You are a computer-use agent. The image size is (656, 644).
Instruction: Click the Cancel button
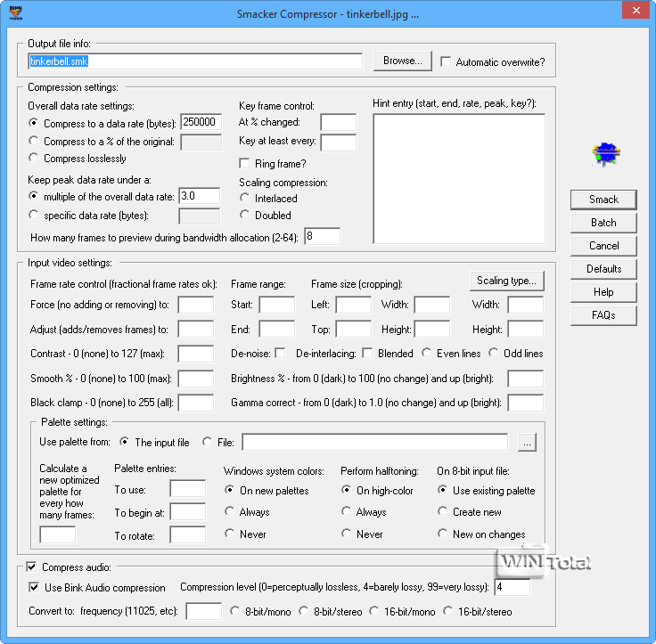[603, 246]
